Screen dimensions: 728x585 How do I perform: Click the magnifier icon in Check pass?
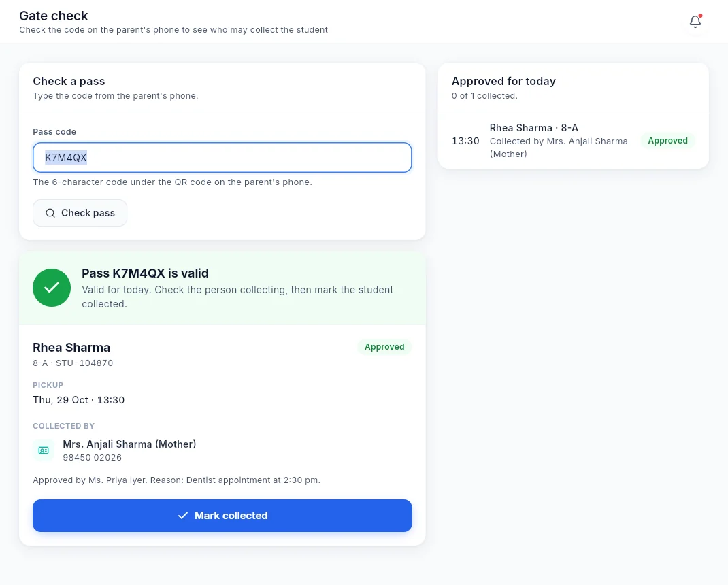tap(50, 213)
